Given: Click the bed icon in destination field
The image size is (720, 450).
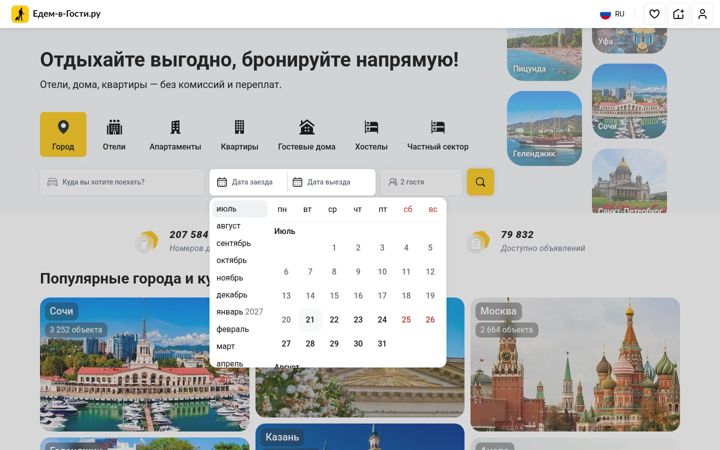Looking at the screenshot, I should 52,182.
